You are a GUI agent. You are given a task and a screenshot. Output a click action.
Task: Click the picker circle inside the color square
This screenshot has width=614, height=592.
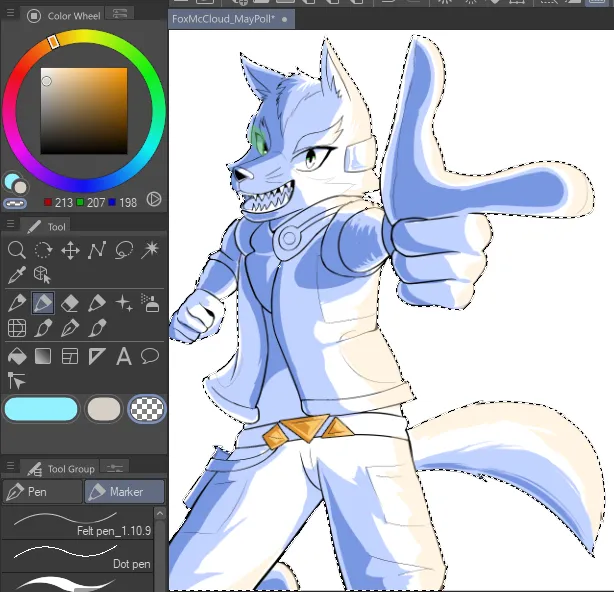click(46, 81)
